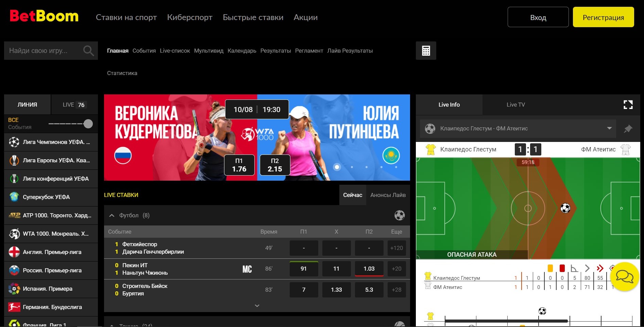Image resolution: width=644 pixels, height=327 pixels.
Task: Click the MC icon in Пекин ИТ row
Action: coord(247,269)
